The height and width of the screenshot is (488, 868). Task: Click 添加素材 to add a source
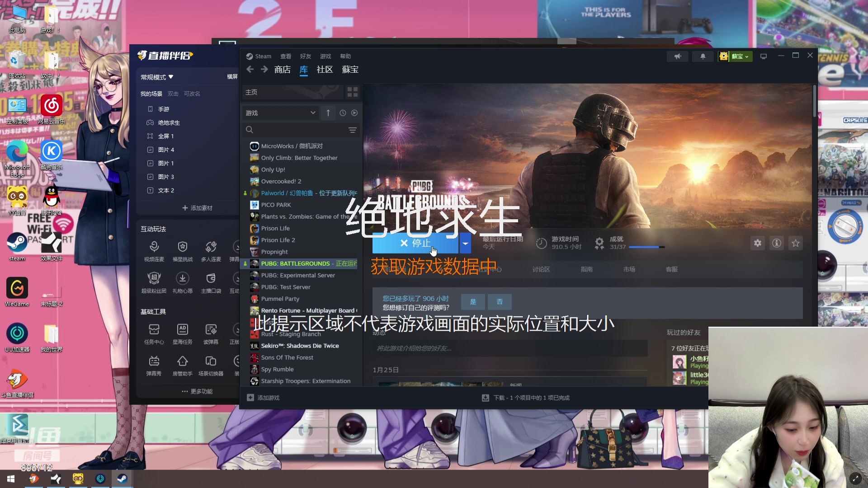coord(197,208)
